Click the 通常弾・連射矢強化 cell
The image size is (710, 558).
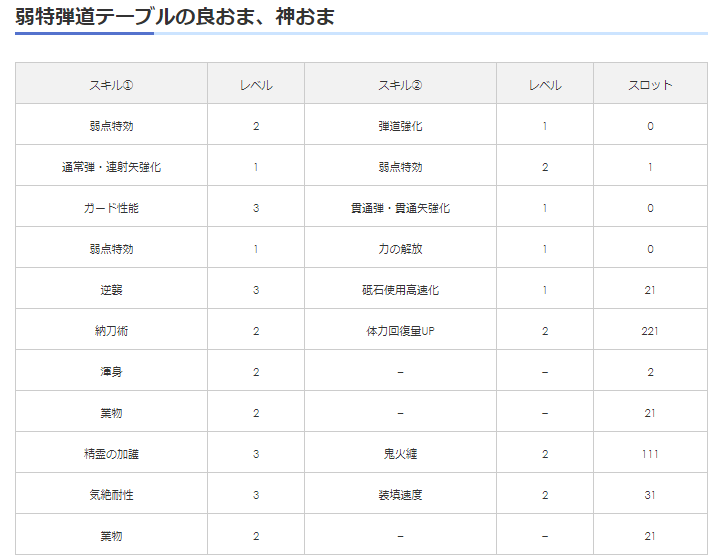111,167
